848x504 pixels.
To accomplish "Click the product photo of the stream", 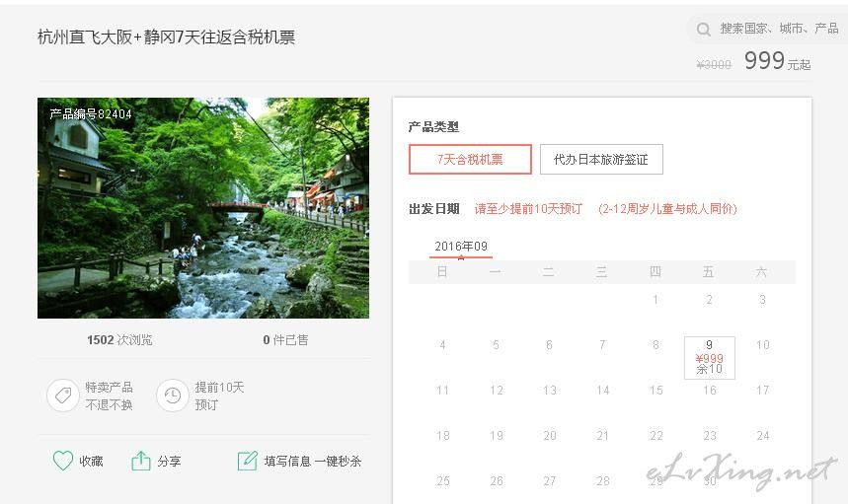I will (203, 208).
